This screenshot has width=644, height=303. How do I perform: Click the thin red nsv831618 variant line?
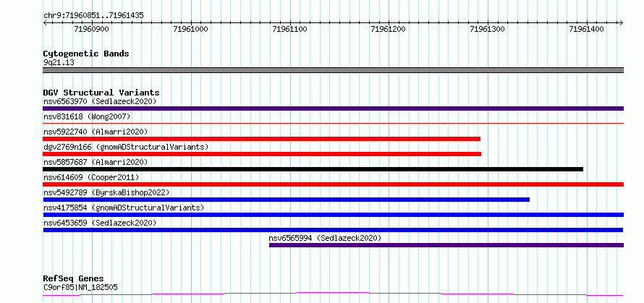pyautogui.click(x=333, y=123)
